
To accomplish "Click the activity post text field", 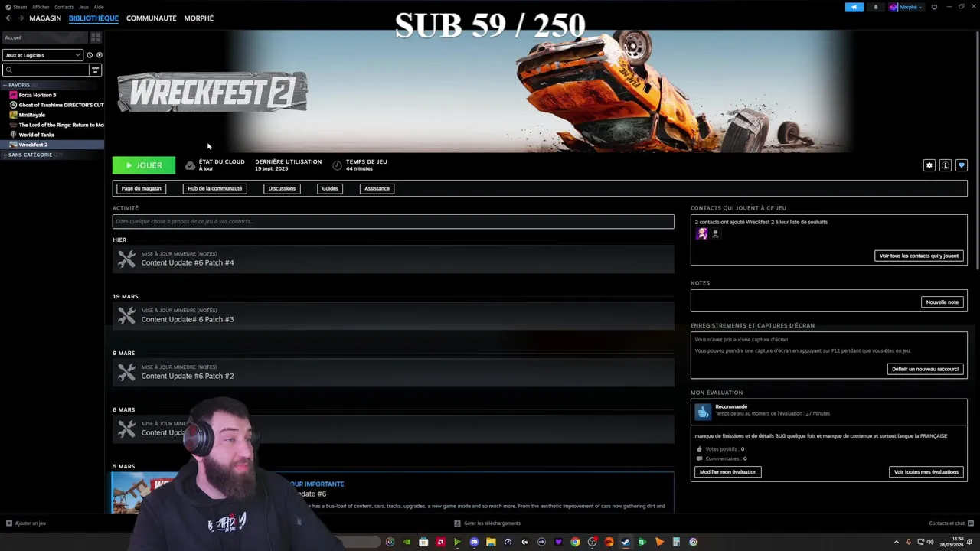I will [394, 222].
